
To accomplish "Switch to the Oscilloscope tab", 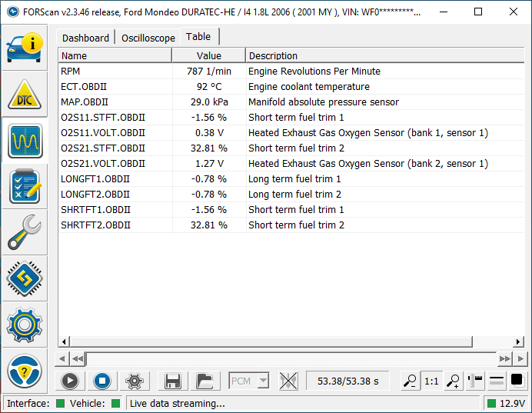I will pos(148,38).
